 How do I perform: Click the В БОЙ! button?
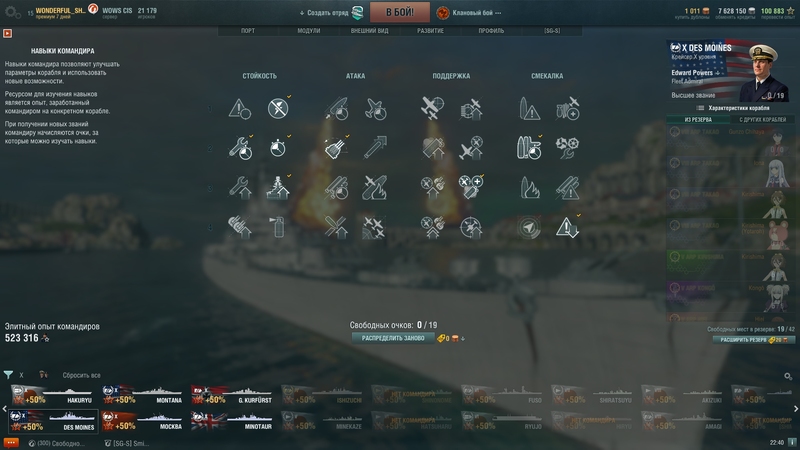click(400, 12)
